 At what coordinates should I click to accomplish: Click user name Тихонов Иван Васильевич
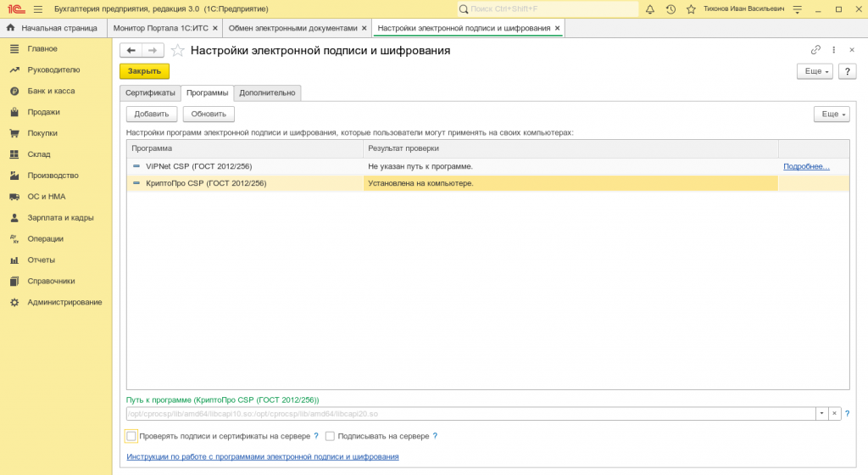pyautogui.click(x=743, y=8)
